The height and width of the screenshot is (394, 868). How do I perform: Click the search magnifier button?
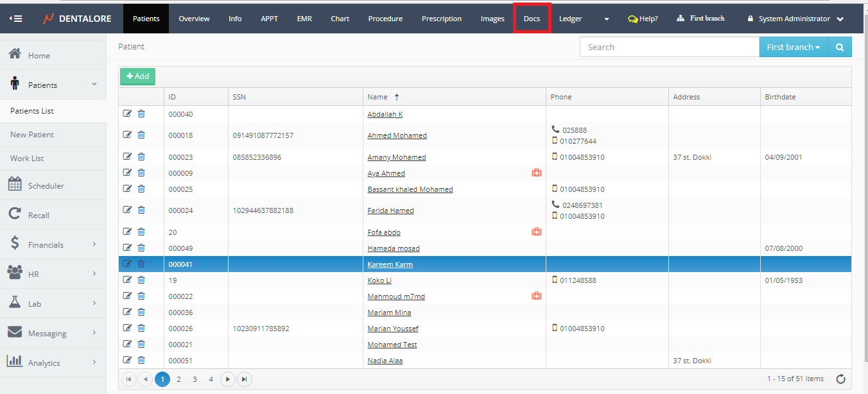(840, 47)
